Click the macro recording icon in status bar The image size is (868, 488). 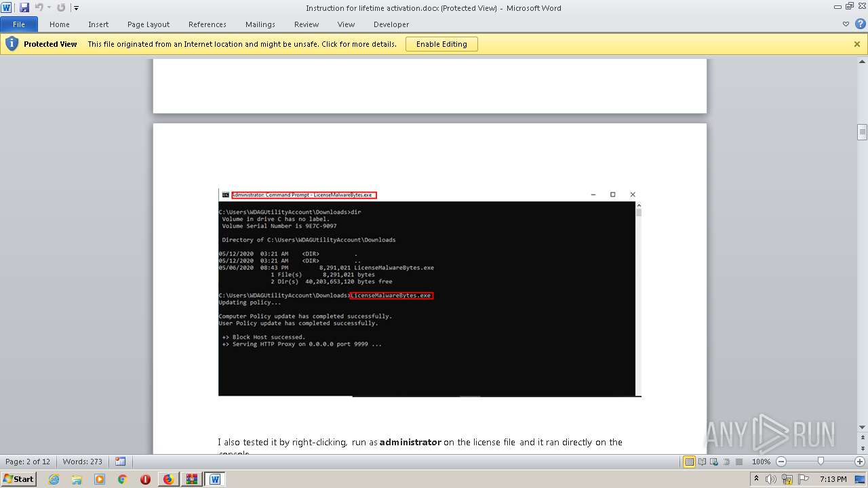pos(120,462)
